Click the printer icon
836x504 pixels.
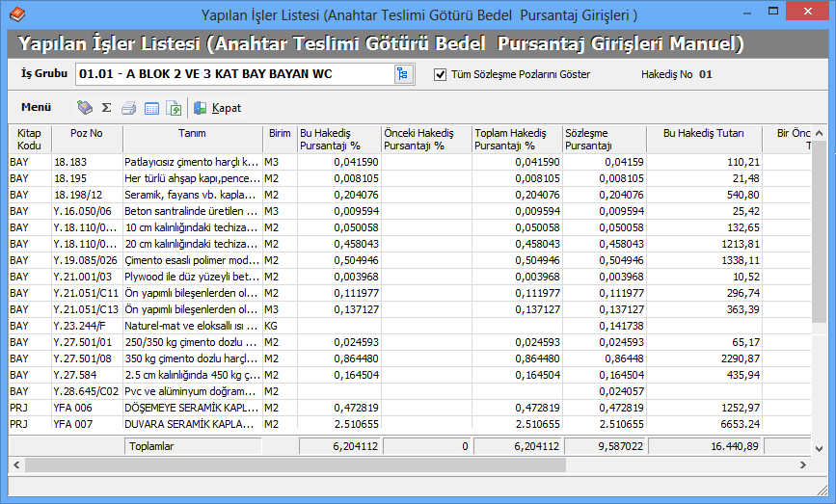click(x=128, y=108)
